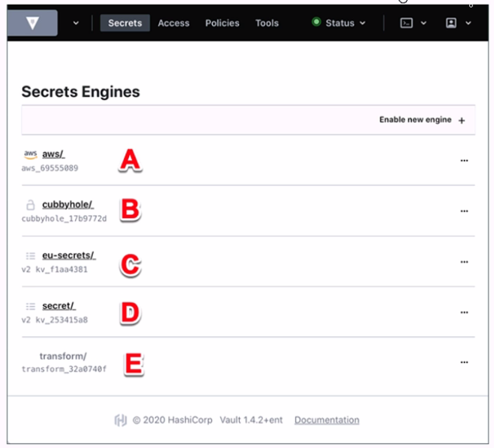494x448 pixels.
Task: Switch to the Access tab
Action: coord(173,23)
